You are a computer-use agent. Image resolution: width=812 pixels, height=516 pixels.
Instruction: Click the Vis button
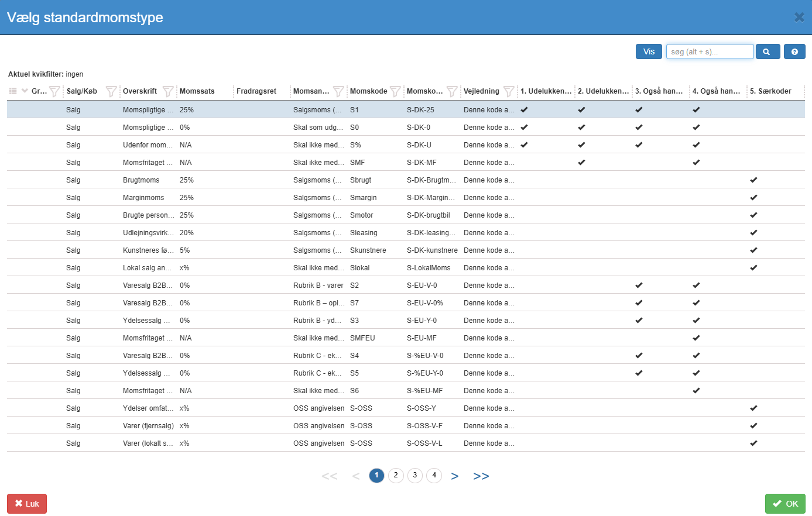[x=649, y=51]
